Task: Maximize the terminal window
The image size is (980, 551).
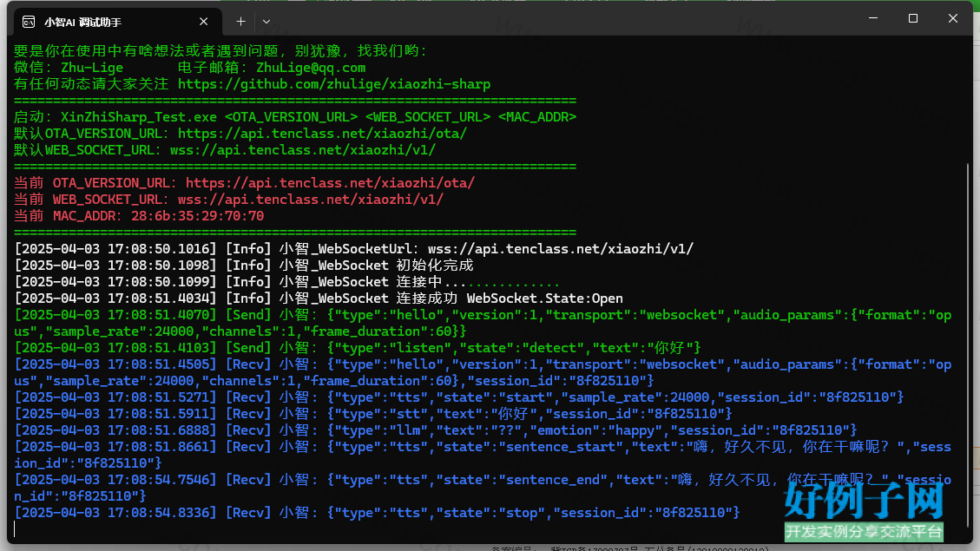Action: click(913, 18)
